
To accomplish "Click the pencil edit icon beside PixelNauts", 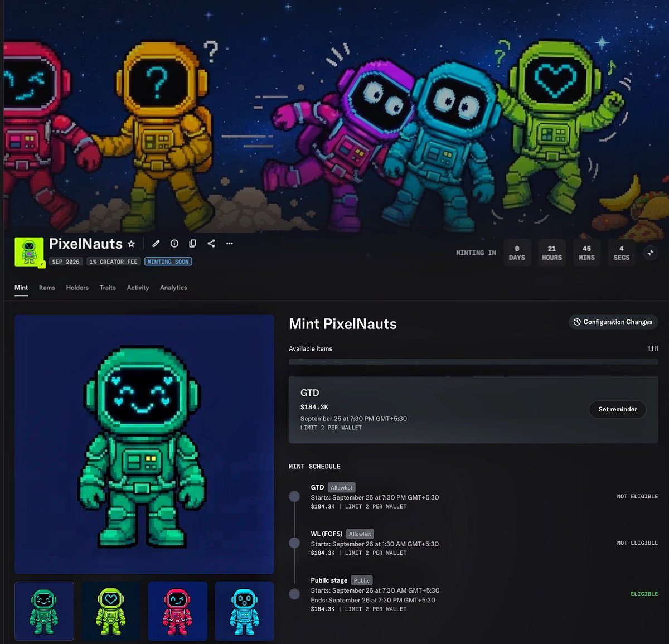I will pos(156,244).
